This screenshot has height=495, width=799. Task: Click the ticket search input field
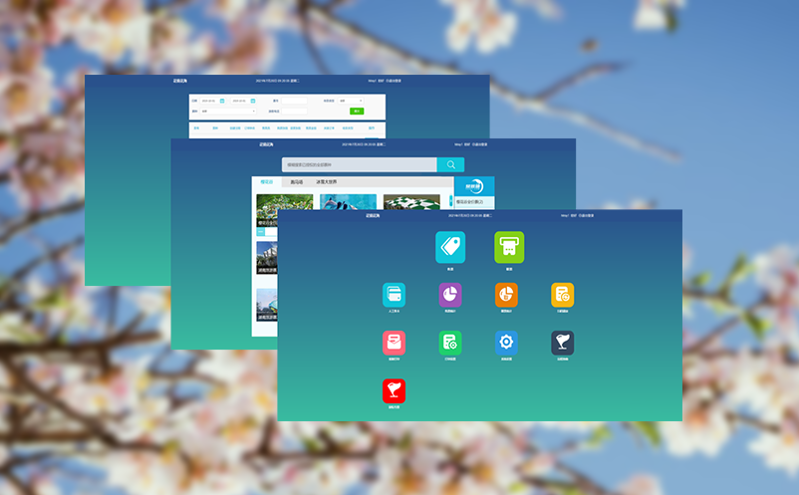coord(359,165)
